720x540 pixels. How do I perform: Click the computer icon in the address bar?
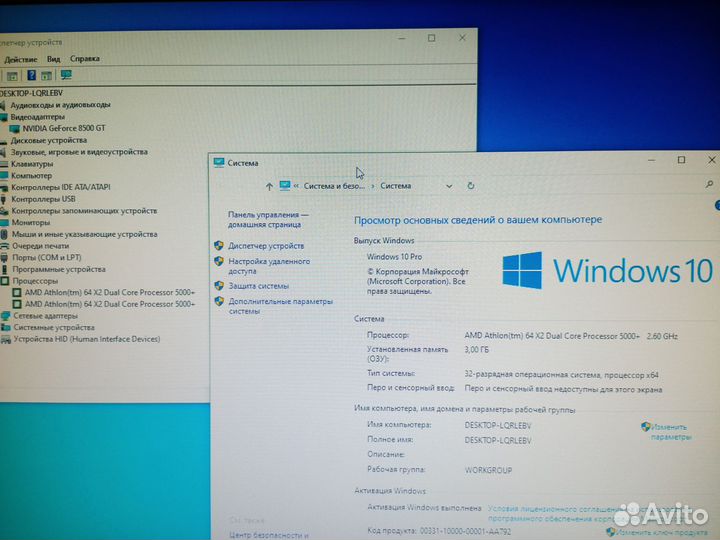(x=285, y=186)
